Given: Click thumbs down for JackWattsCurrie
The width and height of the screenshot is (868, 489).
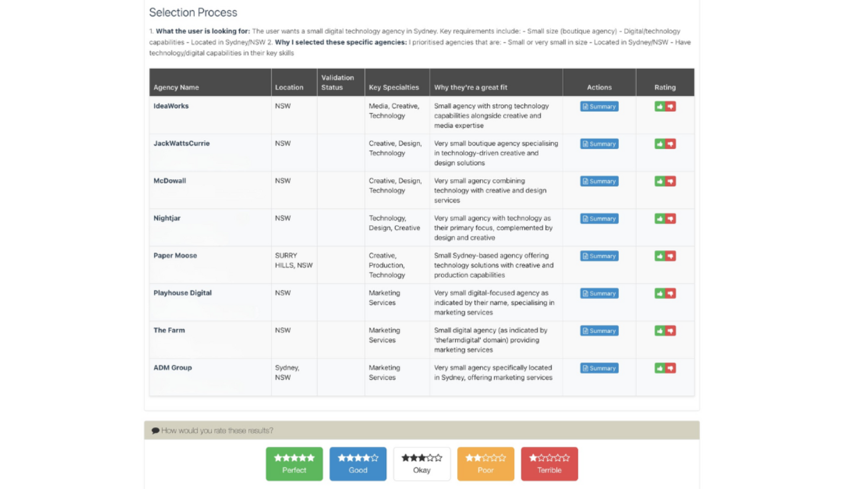Looking at the screenshot, I should click(670, 144).
